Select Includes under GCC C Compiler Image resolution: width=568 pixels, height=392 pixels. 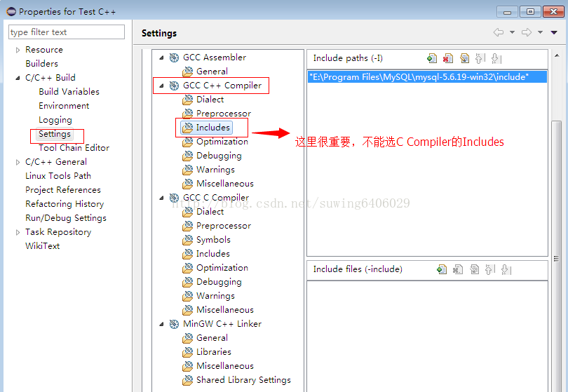(x=212, y=254)
